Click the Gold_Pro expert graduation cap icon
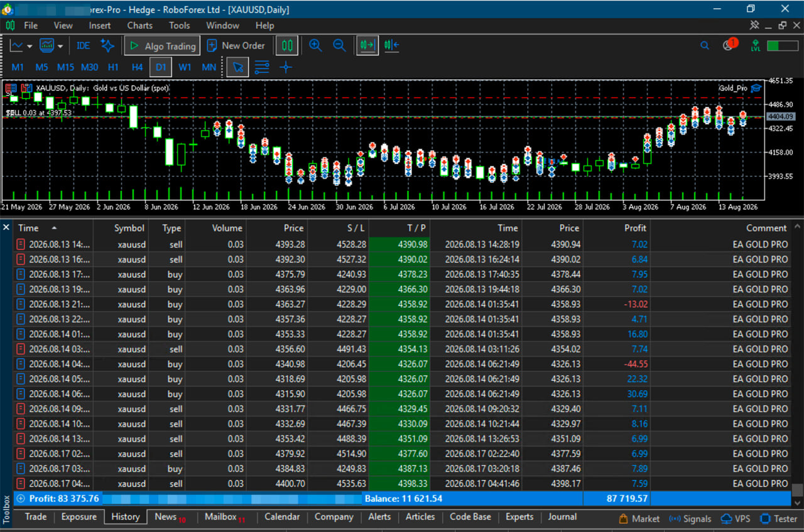804x532 pixels. pyautogui.click(x=756, y=88)
